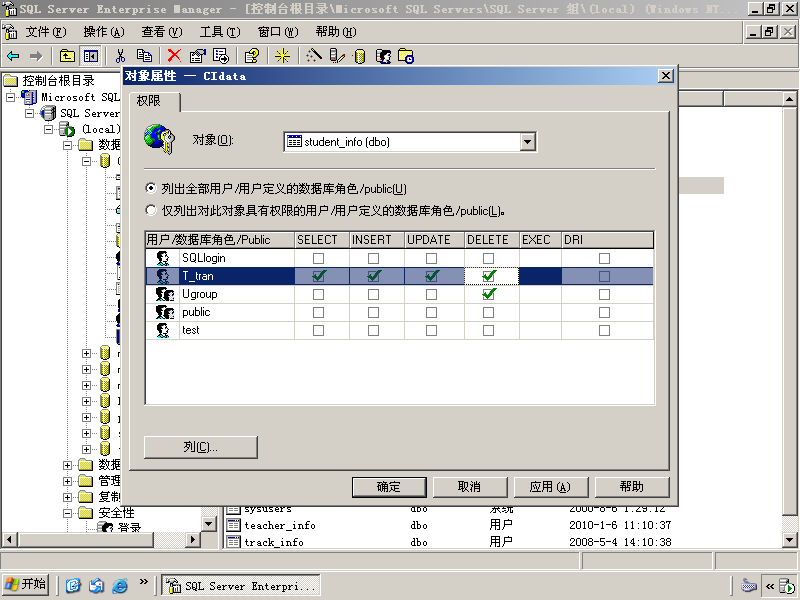Collapse the (local) server tree node
800x600 pixels.
click(48, 129)
